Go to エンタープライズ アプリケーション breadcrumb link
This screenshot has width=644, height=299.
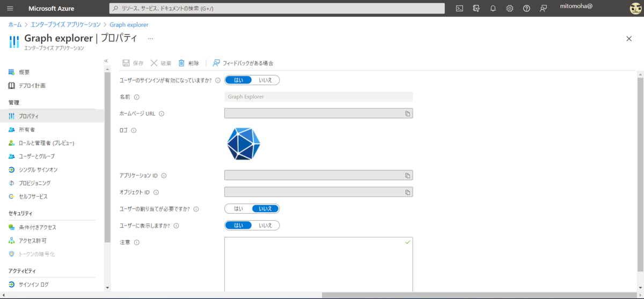coord(65,25)
